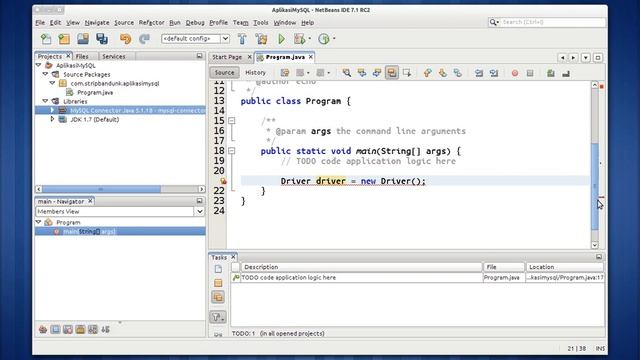Collapse the AplikasiMySQL project node
The image size is (640, 360).
(x=39, y=65)
